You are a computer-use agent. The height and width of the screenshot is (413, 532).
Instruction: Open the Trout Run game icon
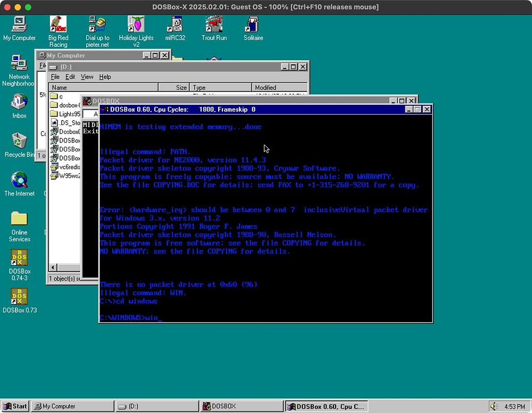click(x=214, y=24)
